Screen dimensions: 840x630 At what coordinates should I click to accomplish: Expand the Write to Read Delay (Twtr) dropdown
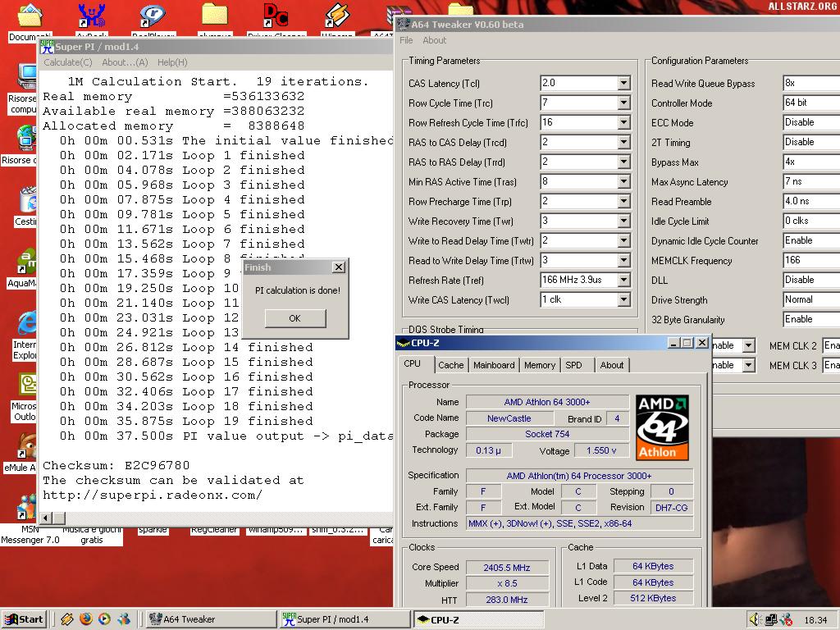tap(623, 240)
